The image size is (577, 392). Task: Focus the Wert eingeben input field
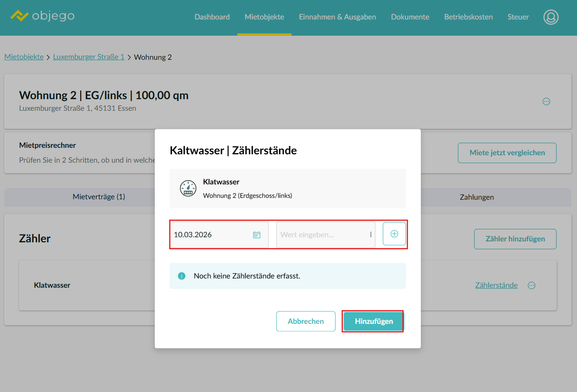click(x=322, y=235)
